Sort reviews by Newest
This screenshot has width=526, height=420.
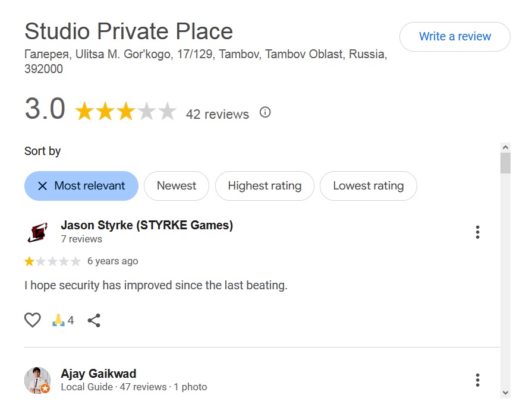click(177, 186)
